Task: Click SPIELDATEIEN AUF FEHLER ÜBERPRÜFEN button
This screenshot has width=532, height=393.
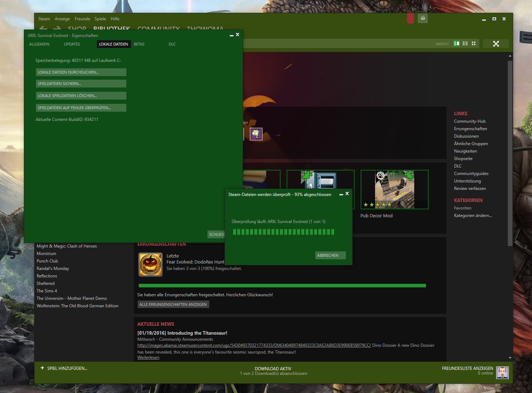Action: click(x=81, y=108)
